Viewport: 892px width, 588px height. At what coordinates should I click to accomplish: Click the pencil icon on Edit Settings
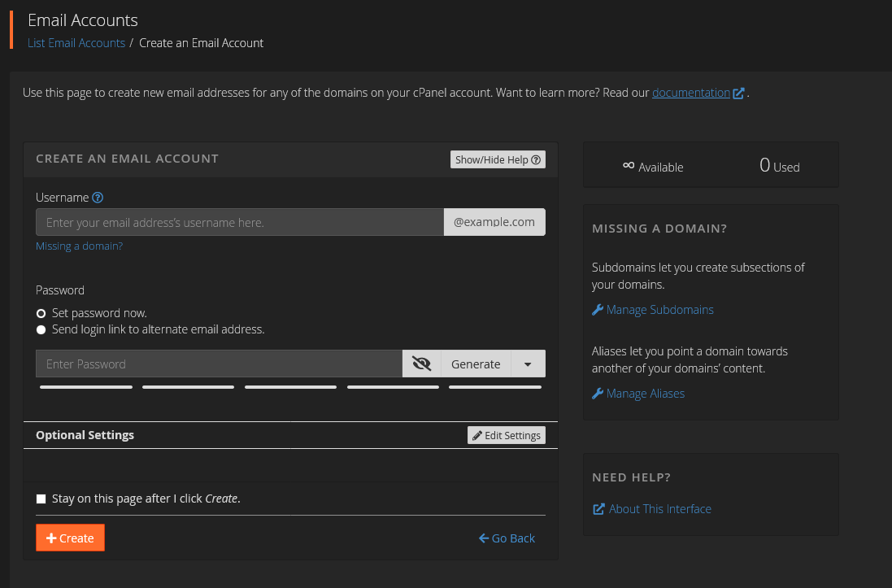point(477,435)
